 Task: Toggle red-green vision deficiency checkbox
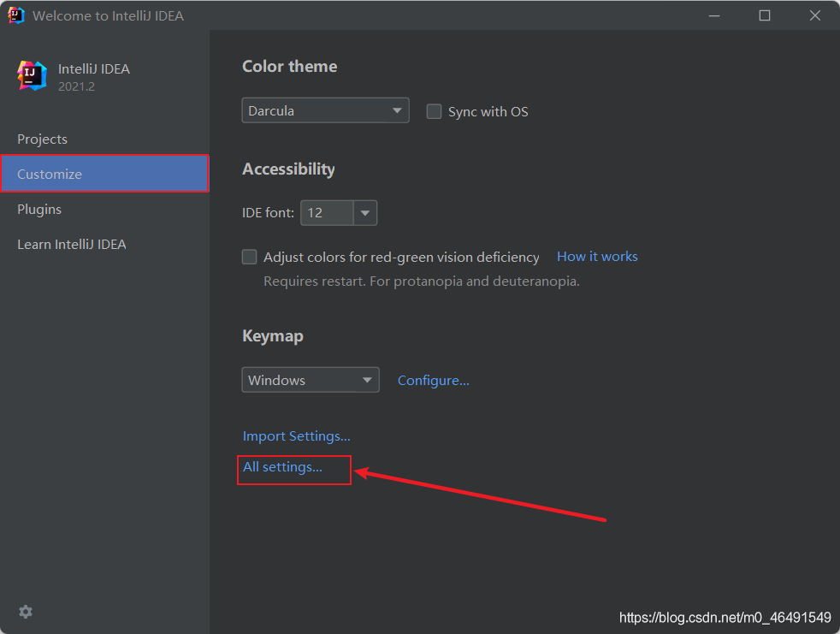tap(250, 257)
